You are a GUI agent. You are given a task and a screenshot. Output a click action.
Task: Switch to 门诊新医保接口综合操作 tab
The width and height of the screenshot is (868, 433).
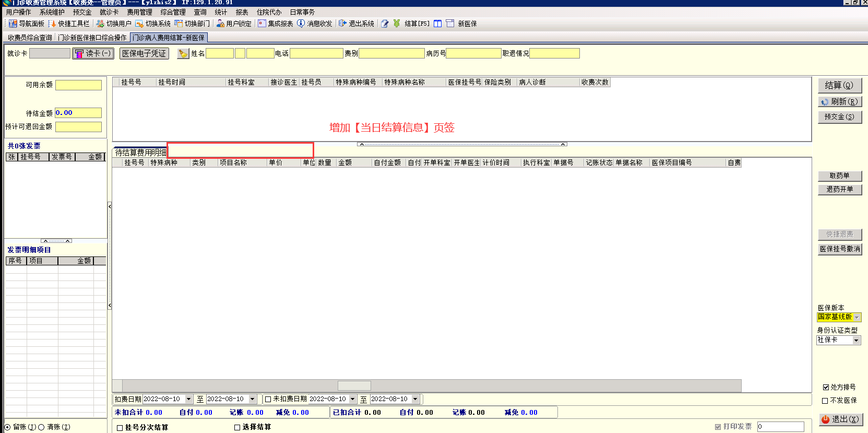click(92, 38)
